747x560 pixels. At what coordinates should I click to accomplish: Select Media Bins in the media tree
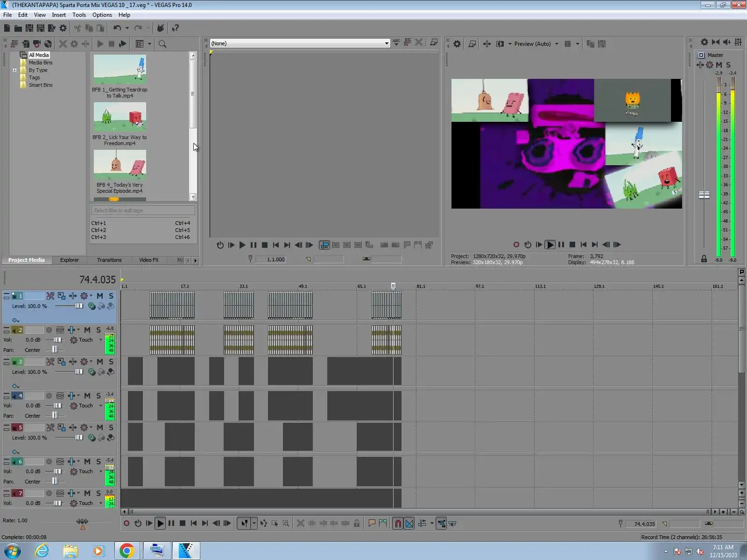coord(40,63)
